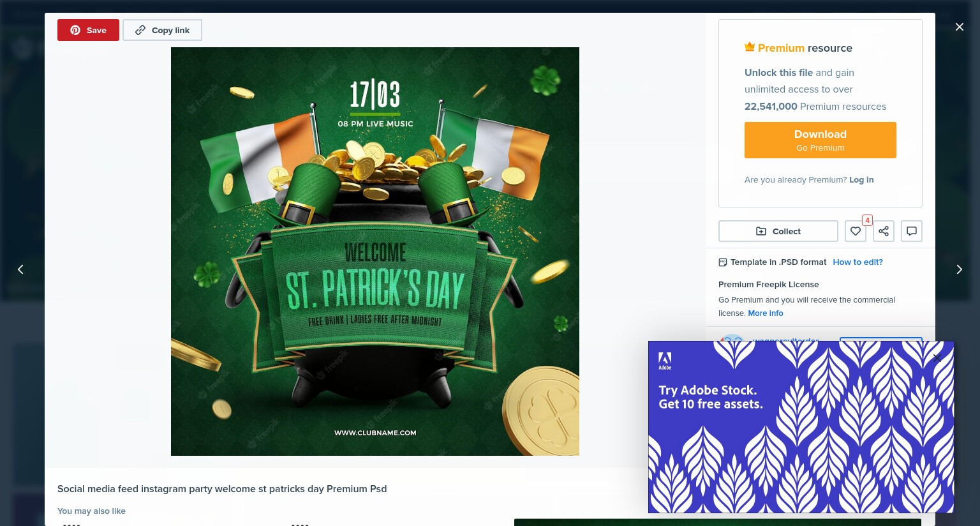Open the comment speech bubble icon
980x526 pixels.
pos(912,231)
